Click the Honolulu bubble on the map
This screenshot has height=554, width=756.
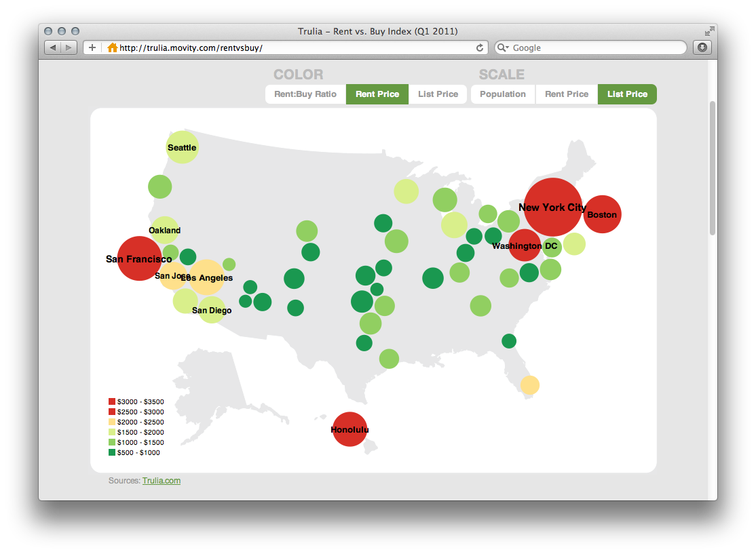(349, 429)
